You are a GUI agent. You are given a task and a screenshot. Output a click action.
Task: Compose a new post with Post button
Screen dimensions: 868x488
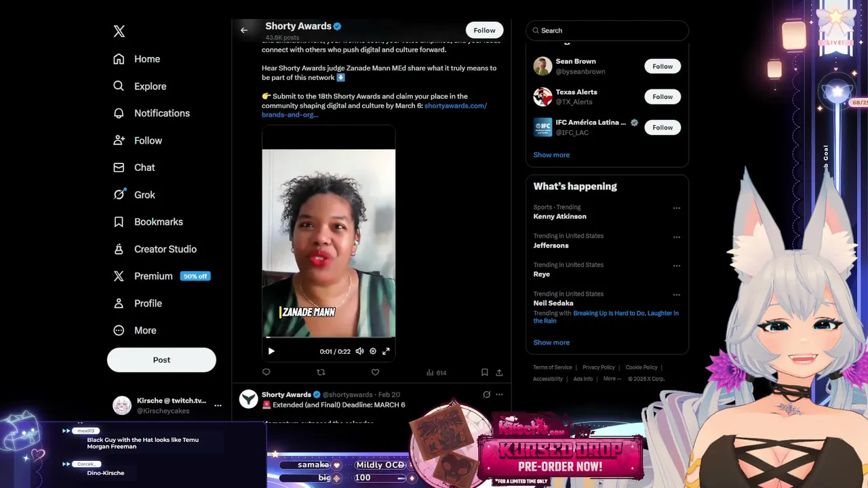point(161,360)
